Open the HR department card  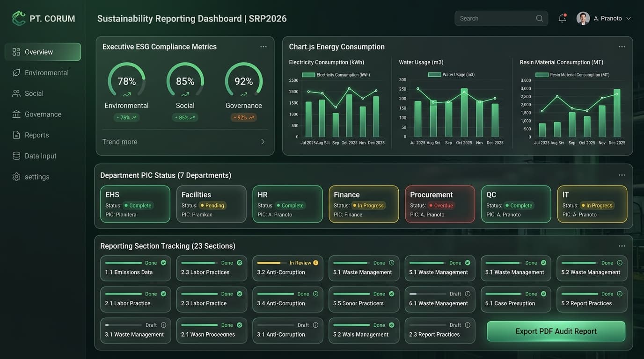coord(287,204)
